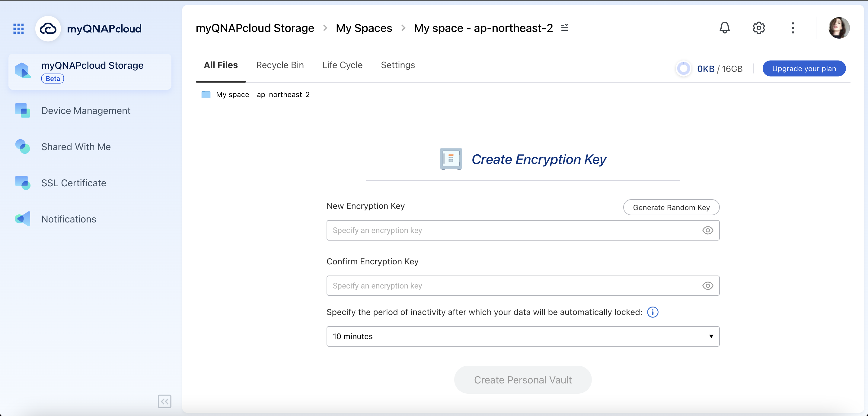This screenshot has width=868, height=416.
Task: Click the folder icon for My space
Action: [206, 94]
